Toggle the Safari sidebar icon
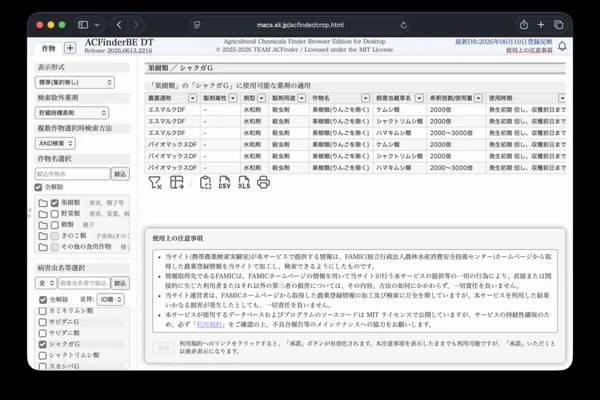Screen dimensions: 600x400 [83, 25]
